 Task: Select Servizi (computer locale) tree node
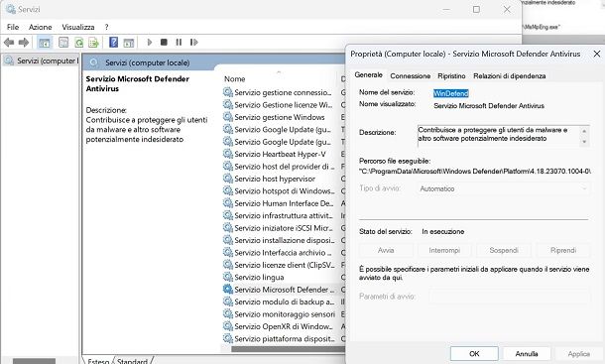(41, 61)
